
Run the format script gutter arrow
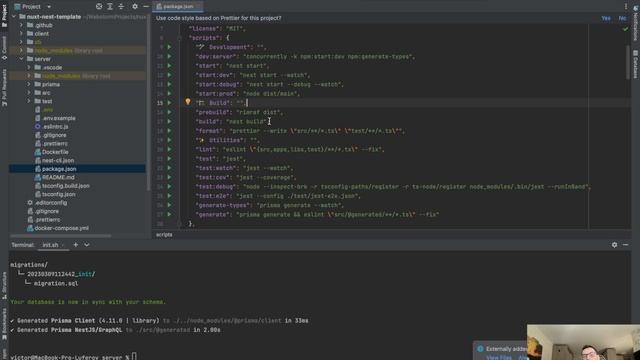(x=169, y=131)
